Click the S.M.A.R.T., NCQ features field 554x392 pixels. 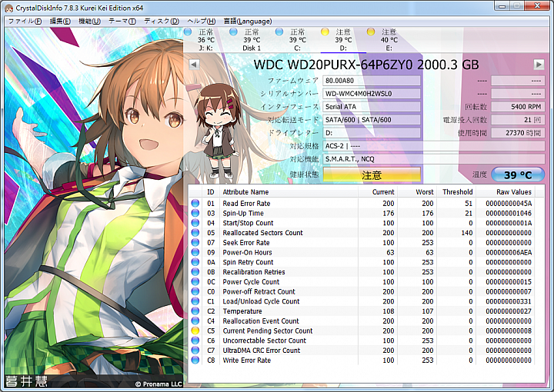coord(433,159)
